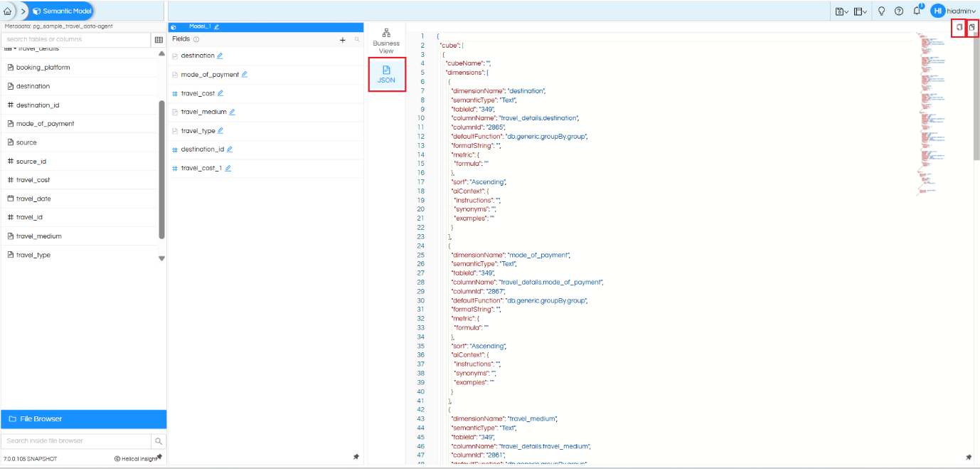This screenshot has width=980, height=469.
Task: Edit the travel_medium field pencil icon
Action: click(x=232, y=112)
